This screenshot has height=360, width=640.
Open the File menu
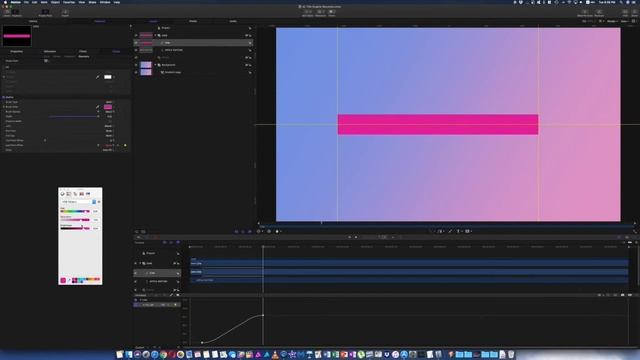coord(26,2)
